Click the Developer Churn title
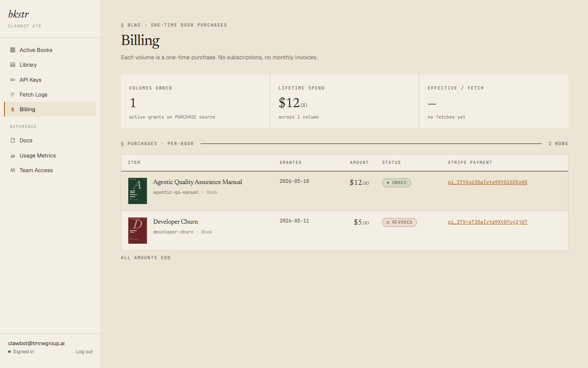This screenshot has height=368, width=588. point(176,222)
